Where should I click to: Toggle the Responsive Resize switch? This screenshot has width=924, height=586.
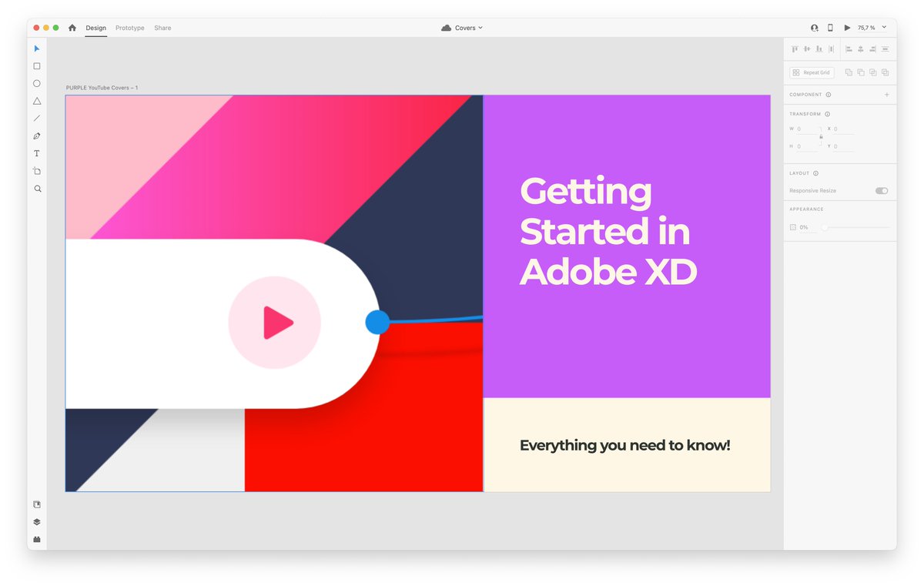click(x=882, y=190)
